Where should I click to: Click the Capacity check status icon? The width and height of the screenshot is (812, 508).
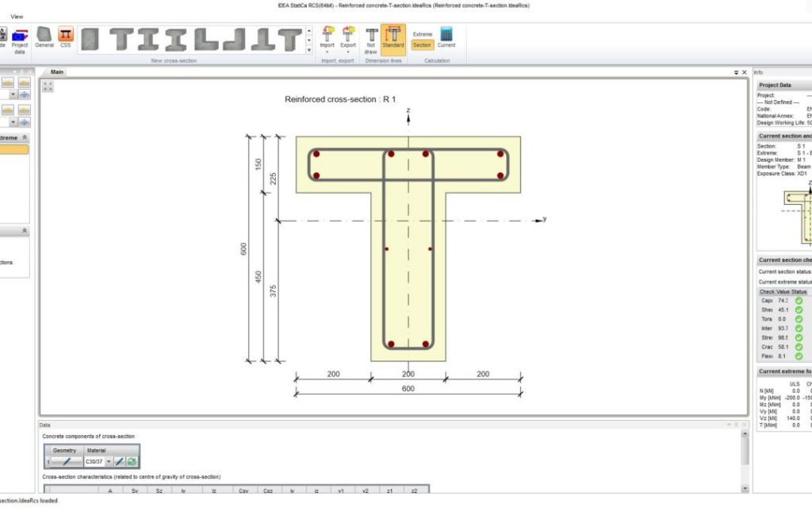(x=799, y=301)
